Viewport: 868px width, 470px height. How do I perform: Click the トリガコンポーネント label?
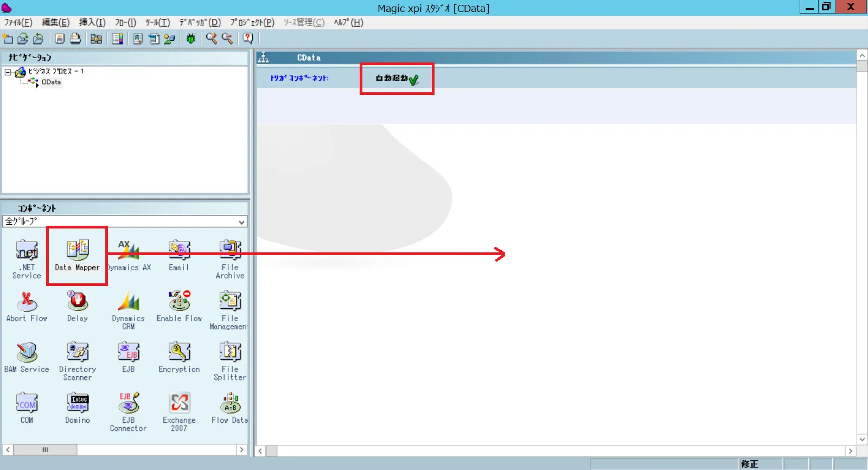click(299, 78)
